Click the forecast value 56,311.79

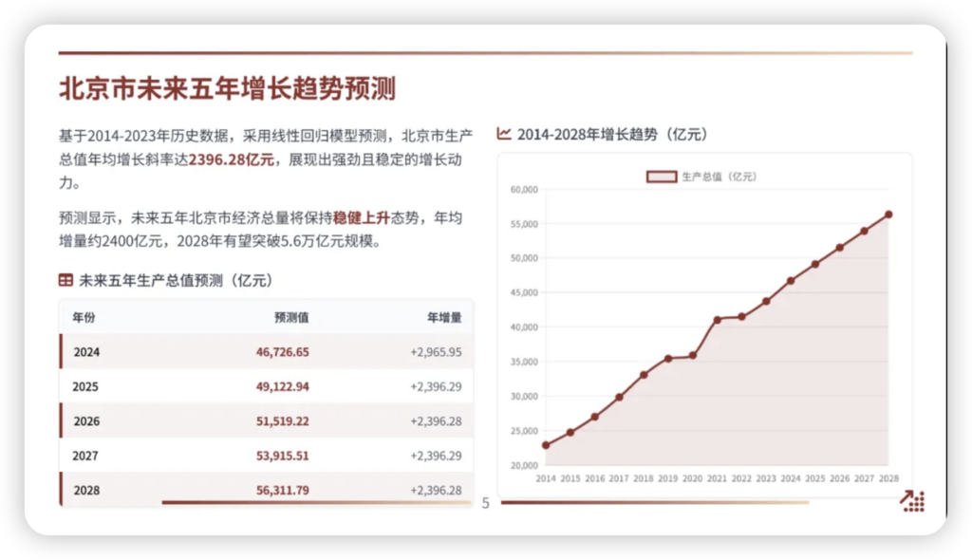point(282,491)
